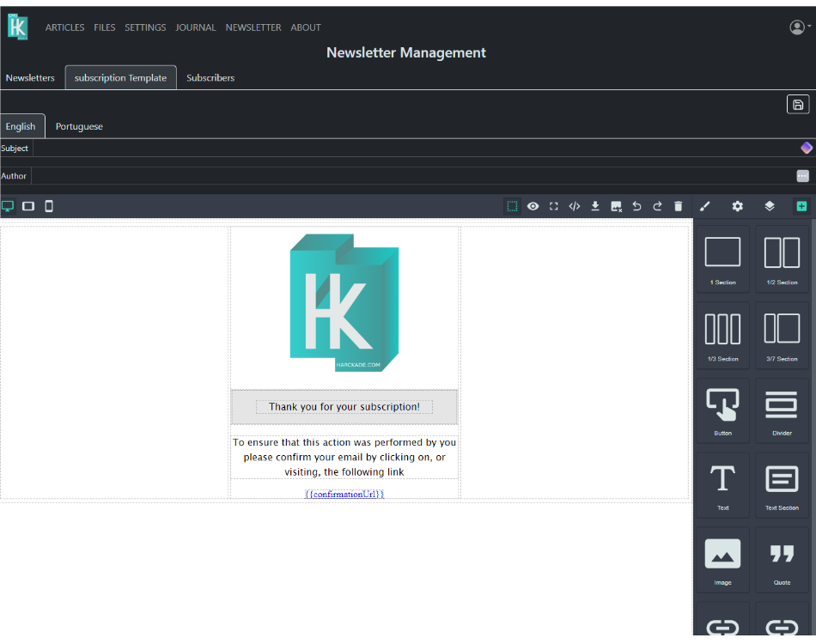Select the Quote block

click(782, 560)
